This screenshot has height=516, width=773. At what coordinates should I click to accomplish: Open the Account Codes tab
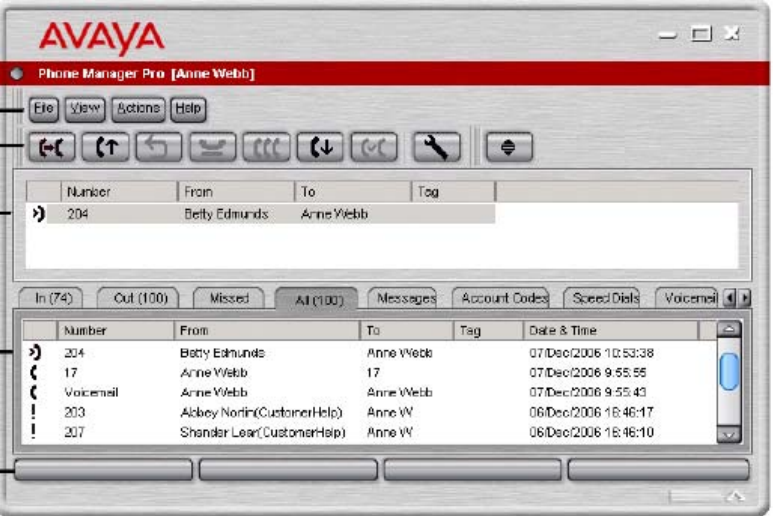coord(501,298)
